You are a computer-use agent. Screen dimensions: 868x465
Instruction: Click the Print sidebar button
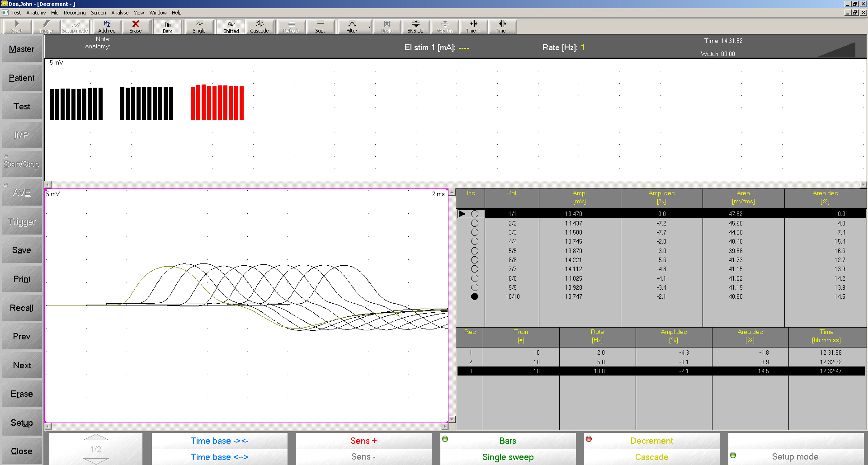pos(22,279)
